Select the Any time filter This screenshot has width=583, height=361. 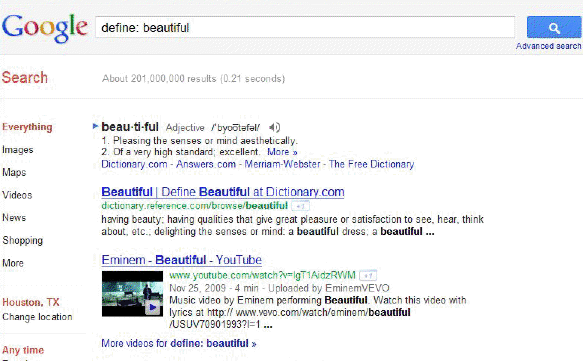(x=23, y=350)
